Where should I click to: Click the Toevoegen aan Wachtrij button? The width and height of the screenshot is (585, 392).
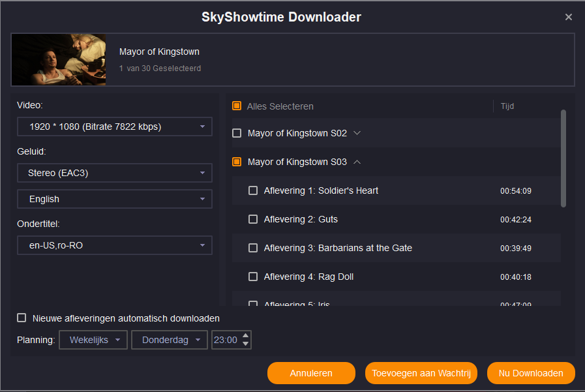point(421,373)
